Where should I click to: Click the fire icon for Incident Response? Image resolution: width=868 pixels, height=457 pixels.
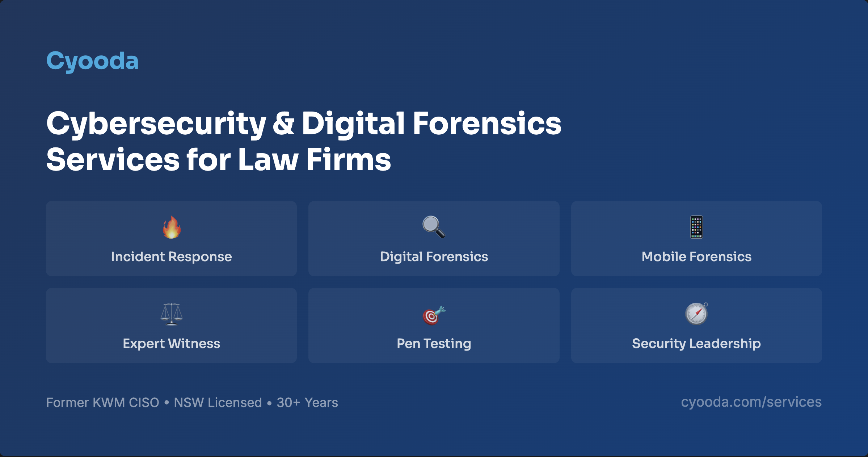pyautogui.click(x=171, y=227)
